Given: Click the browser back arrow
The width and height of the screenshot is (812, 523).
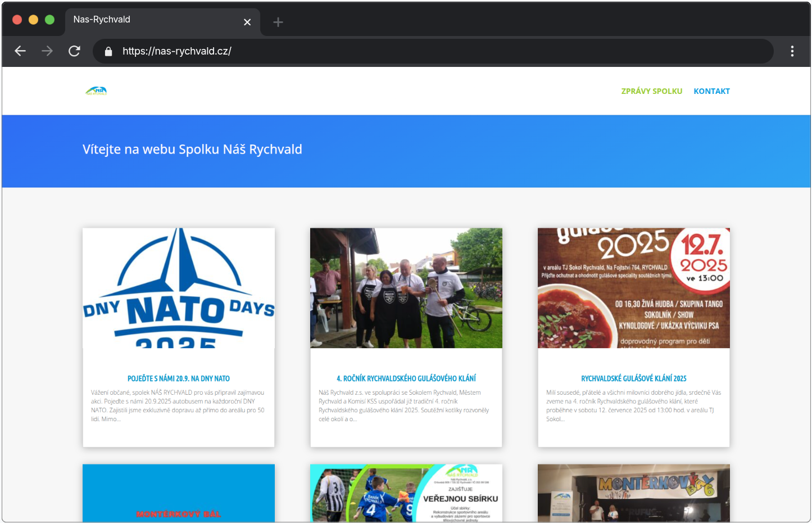Looking at the screenshot, I should pos(20,51).
